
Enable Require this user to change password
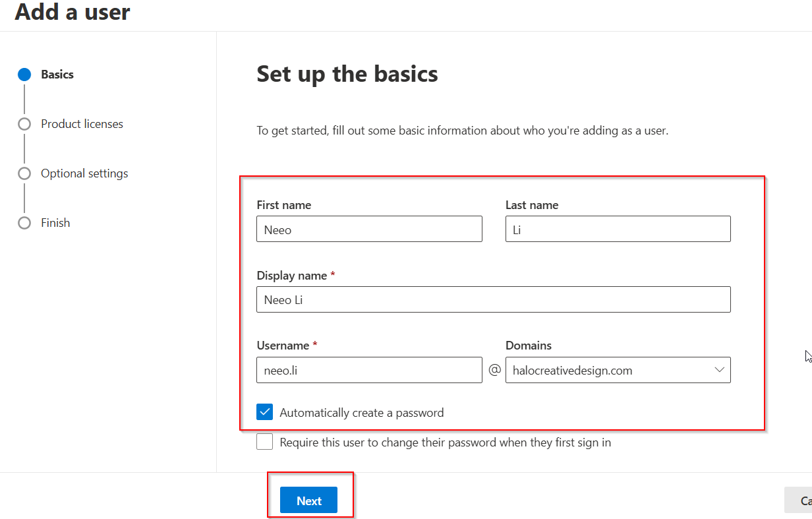tap(264, 442)
